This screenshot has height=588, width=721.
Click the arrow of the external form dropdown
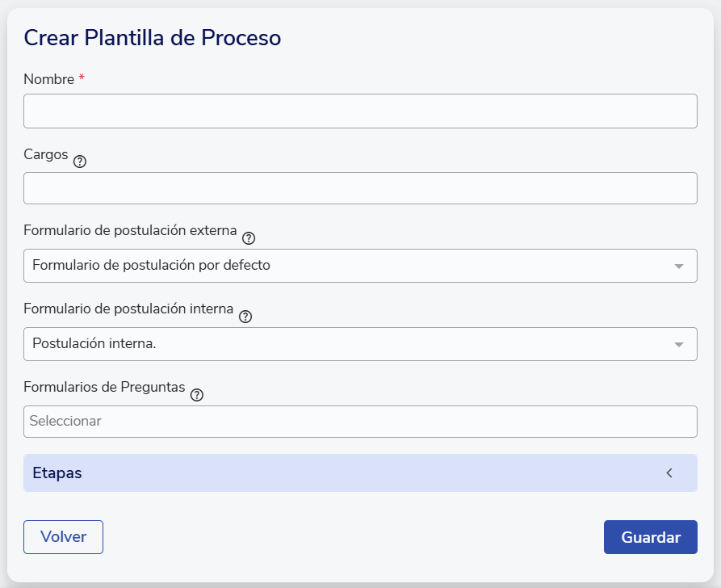pos(678,266)
